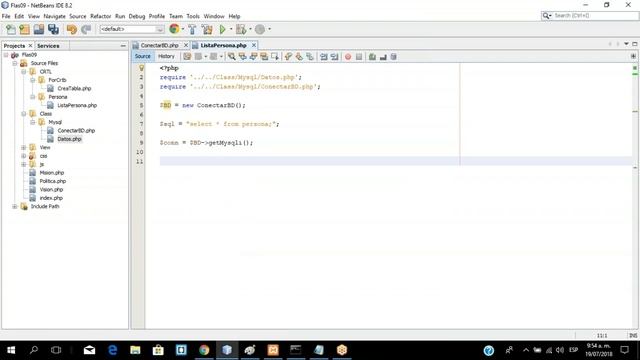Toggle the Rectangular Selection icon
Image resolution: width=640 pixels, height=360 pixels.
(275, 57)
